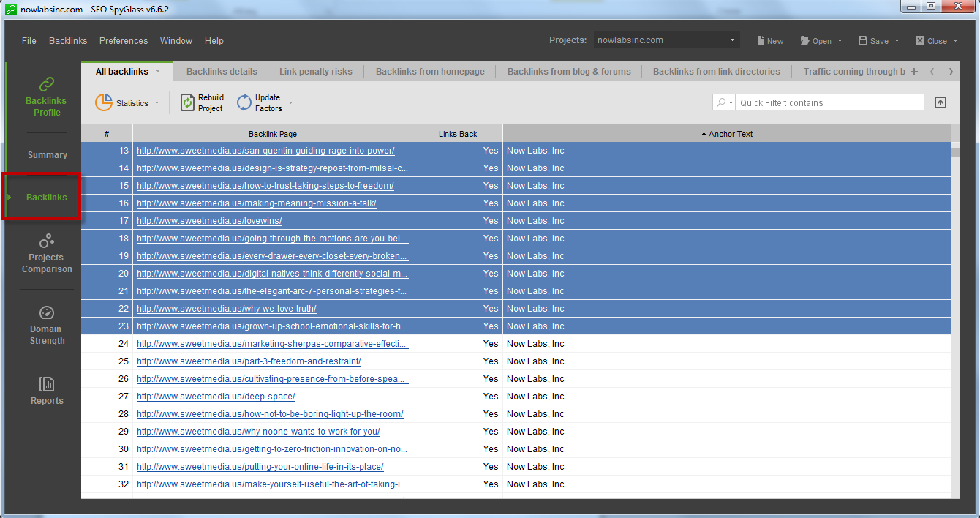Open the putting-your-online-life-in-its-place link
This screenshot has width=980, height=518.
pos(260,467)
